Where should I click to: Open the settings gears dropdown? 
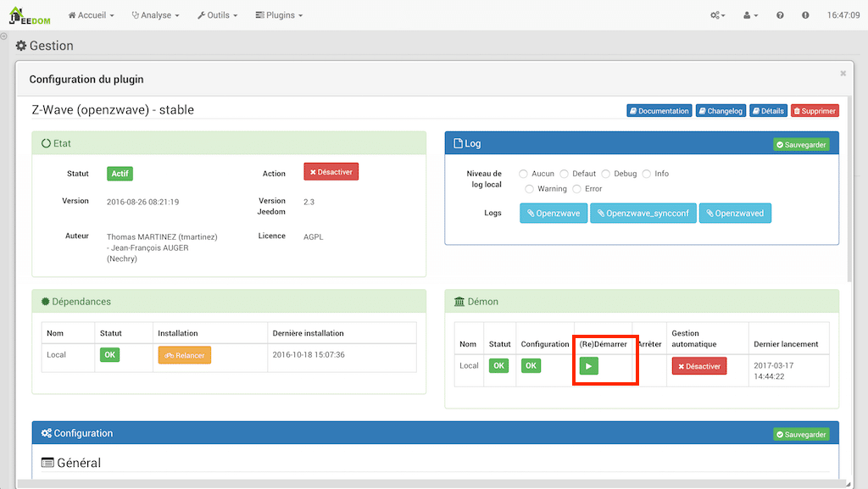(718, 15)
